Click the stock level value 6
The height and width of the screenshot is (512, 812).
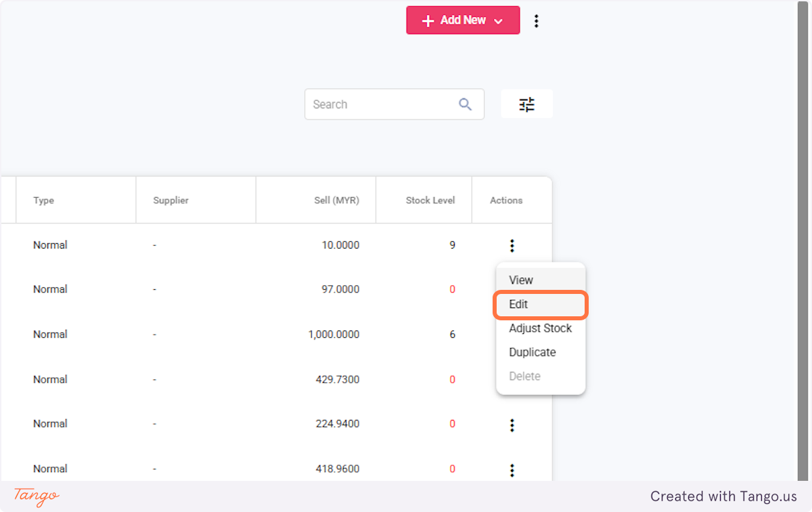(453, 335)
